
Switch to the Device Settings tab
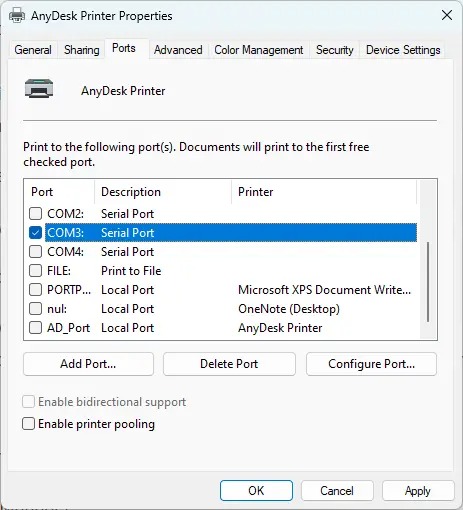coord(403,50)
